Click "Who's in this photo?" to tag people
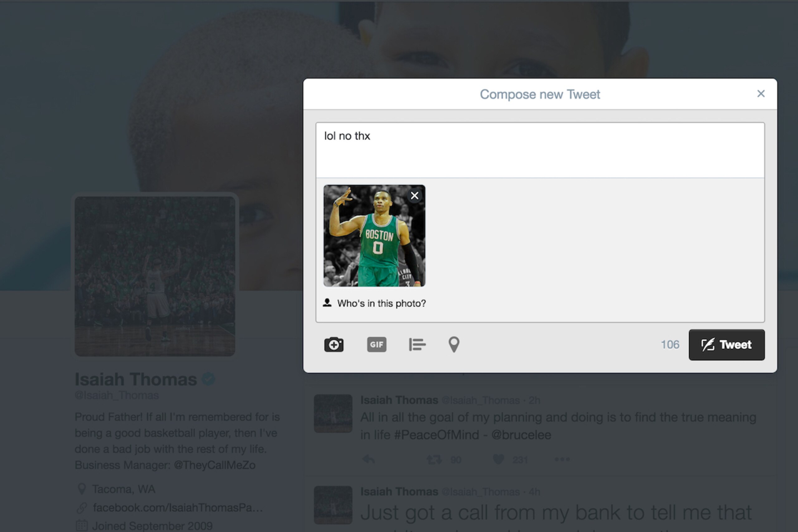 pyautogui.click(x=381, y=303)
